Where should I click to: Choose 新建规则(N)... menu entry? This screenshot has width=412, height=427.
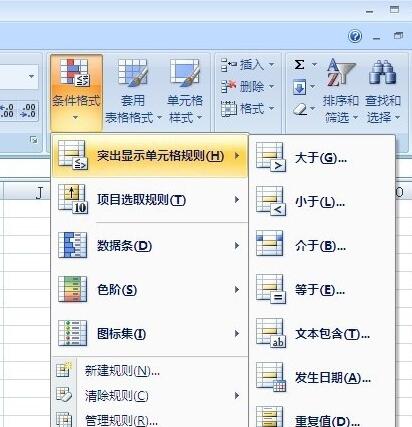tap(150, 370)
